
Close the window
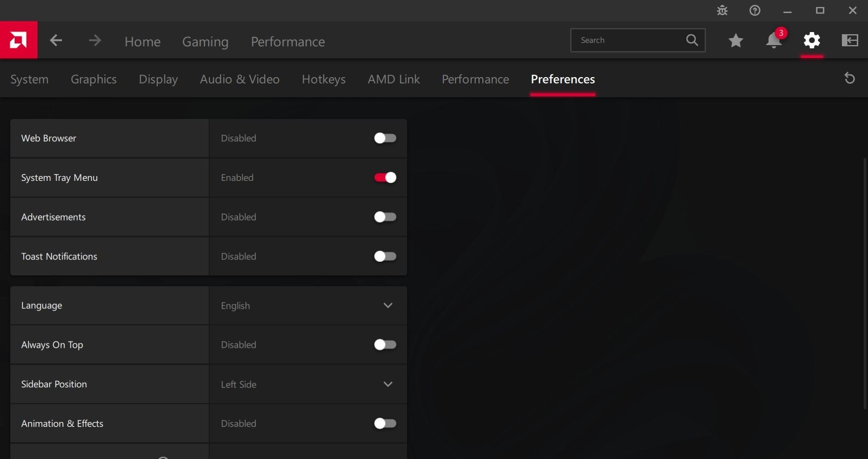[852, 10]
